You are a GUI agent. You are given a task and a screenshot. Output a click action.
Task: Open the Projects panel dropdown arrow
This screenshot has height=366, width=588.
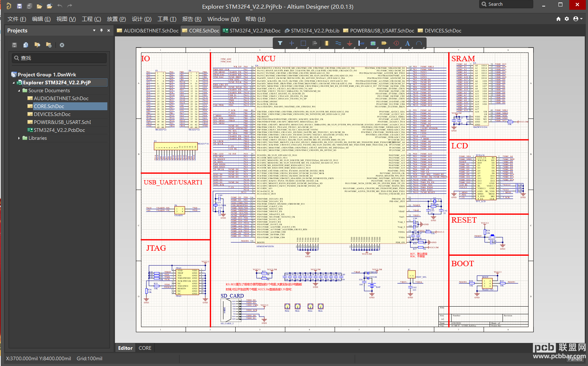[94, 31]
